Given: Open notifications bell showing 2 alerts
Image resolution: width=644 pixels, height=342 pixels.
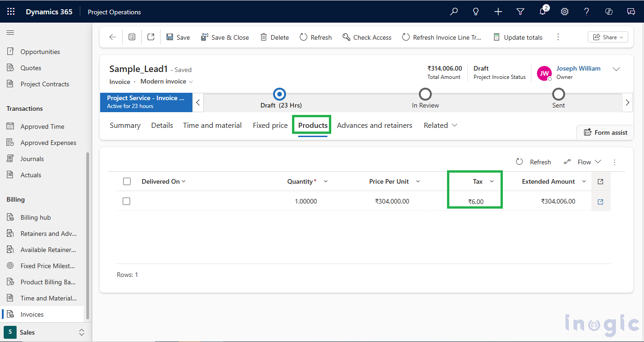Looking at the screenshot, I should click(542, 12).
